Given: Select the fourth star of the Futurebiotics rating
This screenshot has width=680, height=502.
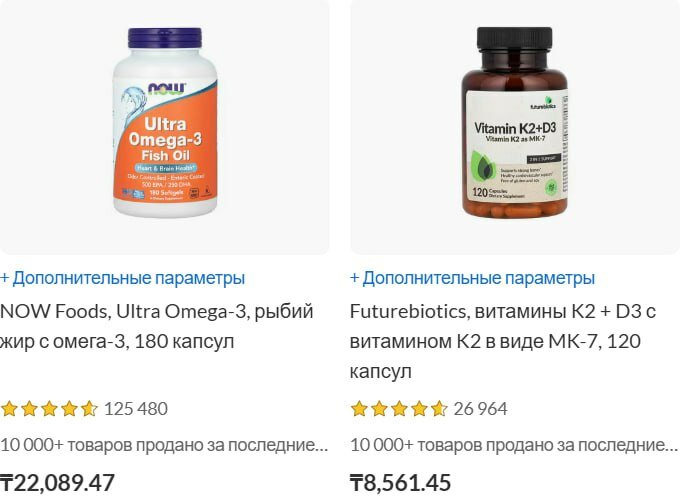Looking at the screenshot, I should tap(419, 409).
